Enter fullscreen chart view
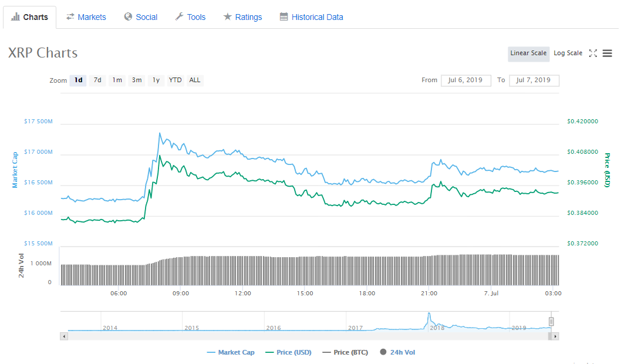The height and width of the screenshot is (364, 631). coord(593,53)
